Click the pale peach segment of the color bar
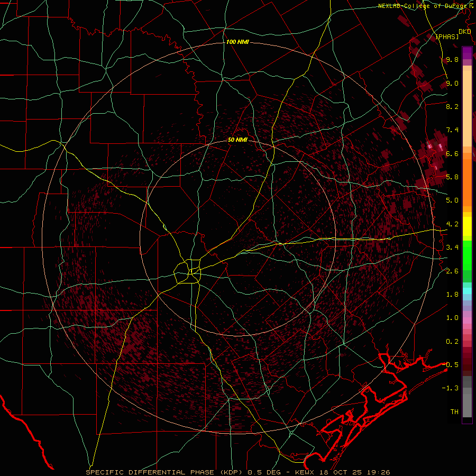Image resolution: width=476 pixels, height=476 pixels. click(467, 109)
